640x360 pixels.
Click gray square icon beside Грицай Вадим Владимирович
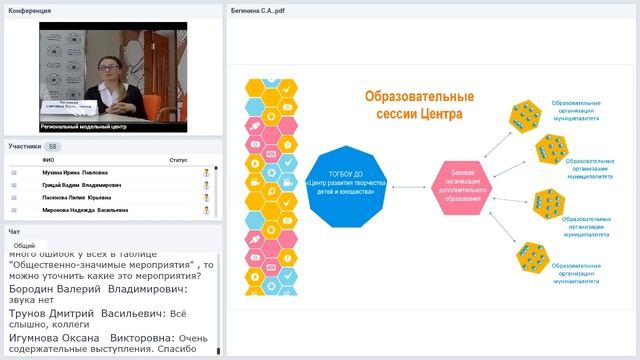[x=14, y=185]
